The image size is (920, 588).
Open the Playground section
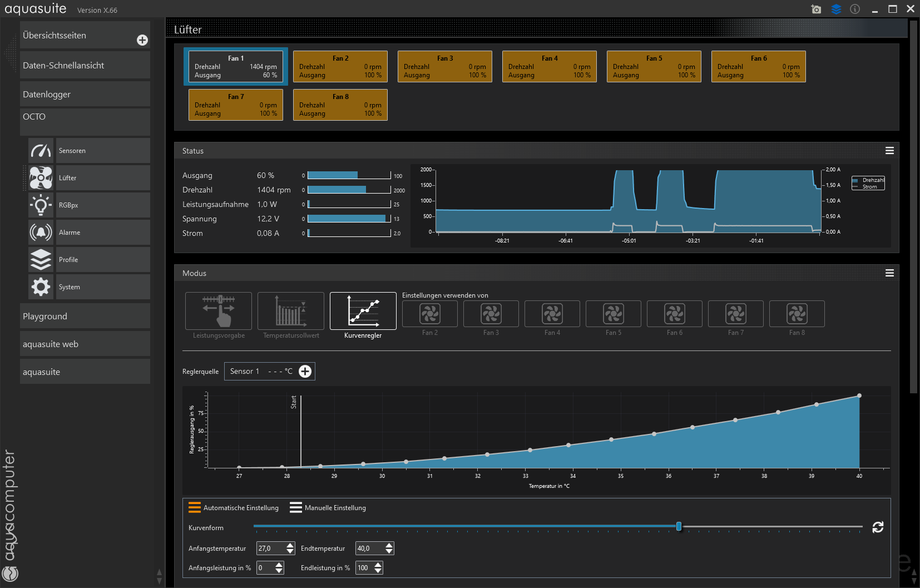pos(85,317)
